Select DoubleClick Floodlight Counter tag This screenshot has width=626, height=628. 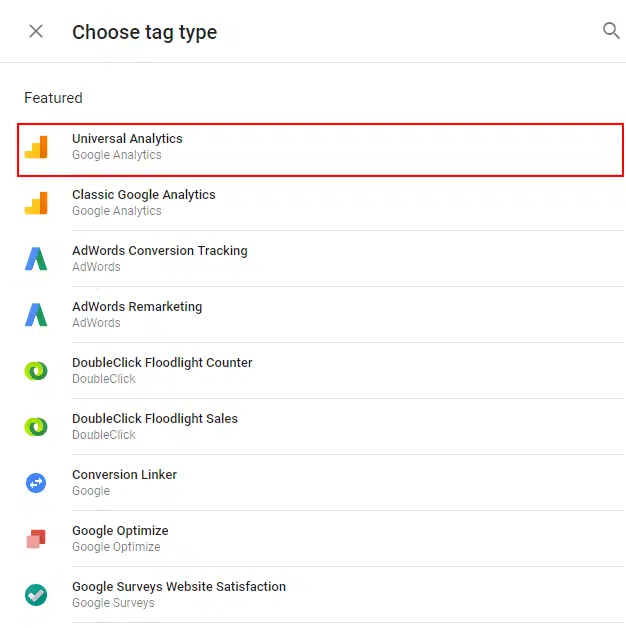pos(162,363)
